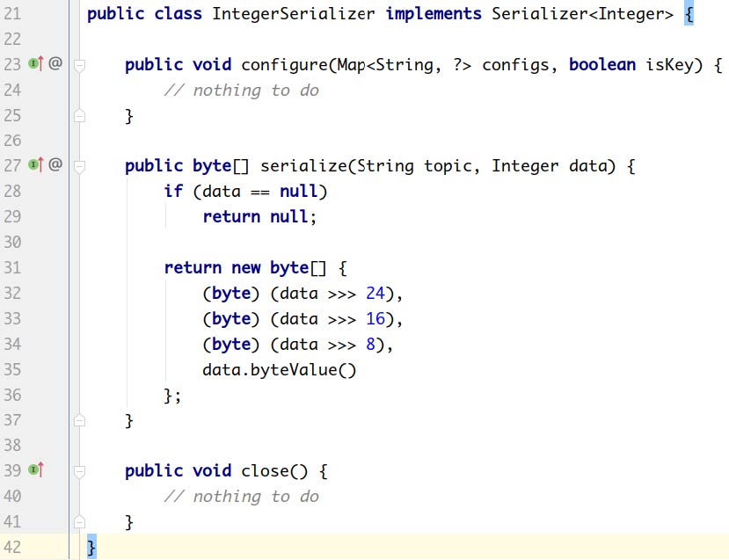Click the fold end marker on line 37
729x560 pixels.
click(79, 420)
